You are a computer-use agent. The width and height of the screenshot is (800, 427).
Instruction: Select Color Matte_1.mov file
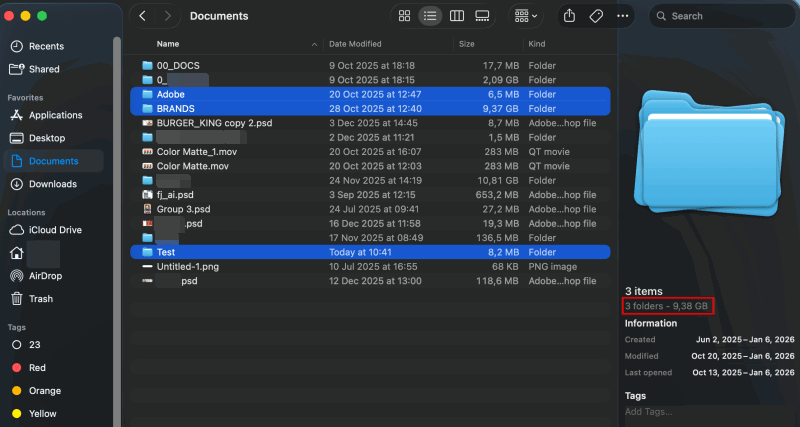pyautogui.click(x=370, y=152)
